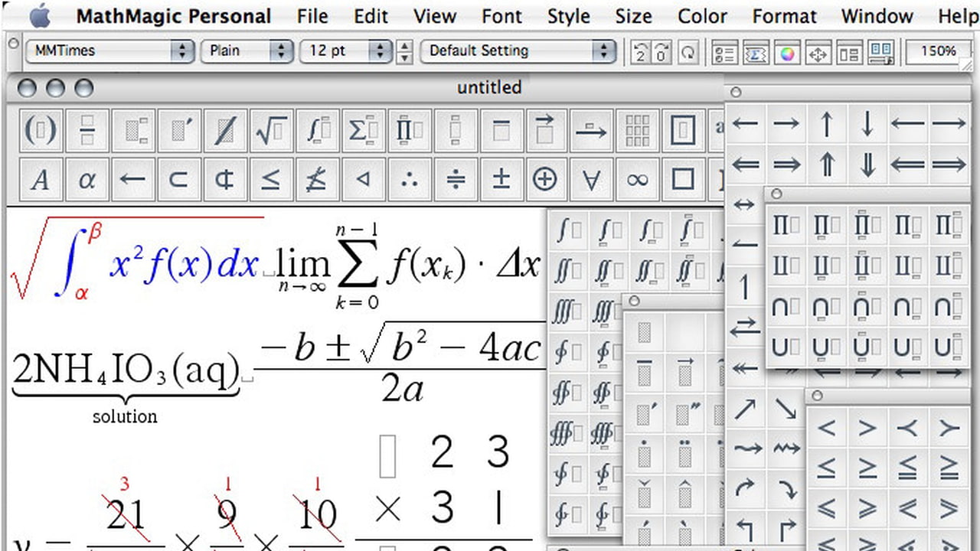980x551 pixels.
Task: Insert the greater-than sign from relations palette
Action: click(867, 427)
